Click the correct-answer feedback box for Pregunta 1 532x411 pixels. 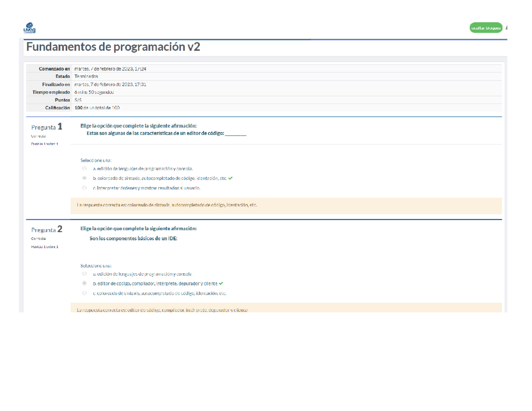(286, 206)
